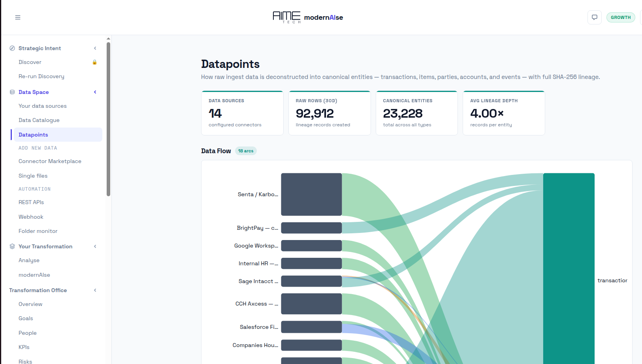Screen dimensions: 642x364
Task: Click the teal transaction target node
Action: [569, 268]
